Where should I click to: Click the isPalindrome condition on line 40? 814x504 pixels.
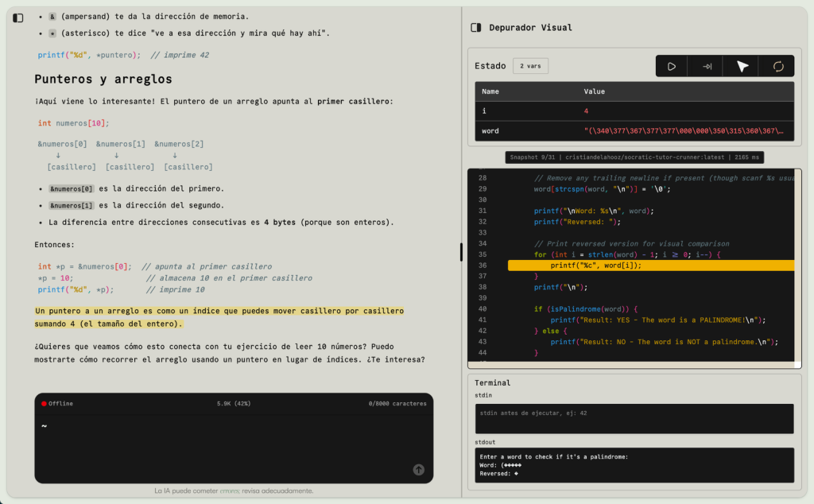pyautogui.click(x=586, y=308)
